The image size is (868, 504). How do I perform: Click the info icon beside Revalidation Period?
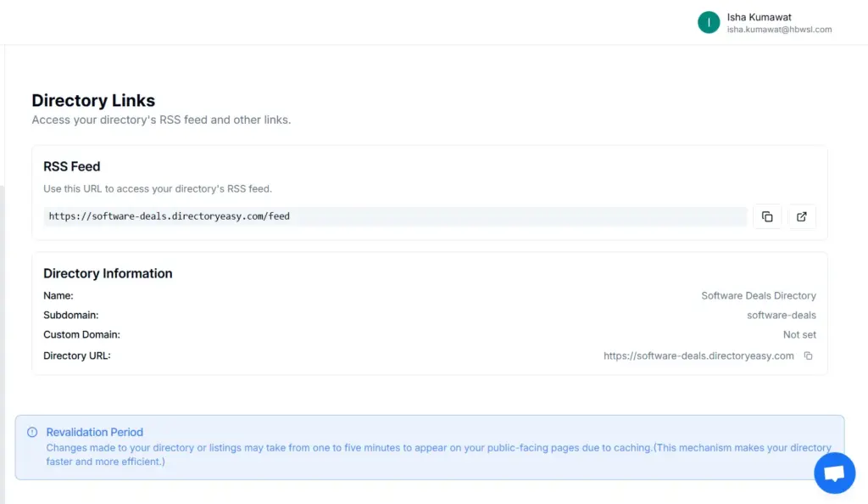pyautogui.click(x=33, y=432)
